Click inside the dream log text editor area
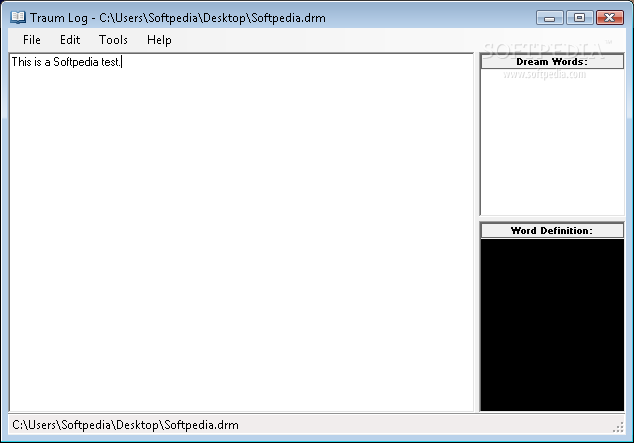Screen dimensions: 634x443 point(241,232)
